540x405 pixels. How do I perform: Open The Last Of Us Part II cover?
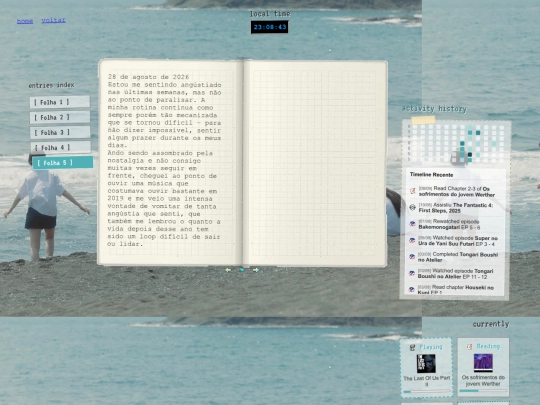point(426,364)
